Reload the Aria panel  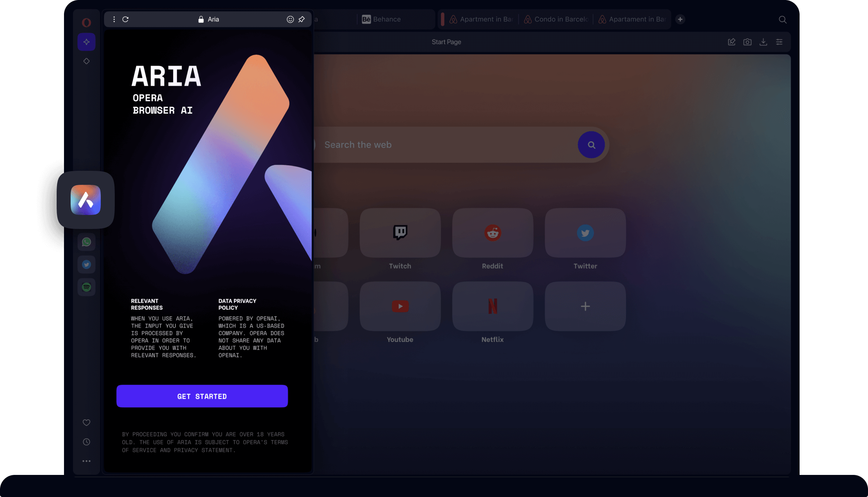tap(125, 19)
